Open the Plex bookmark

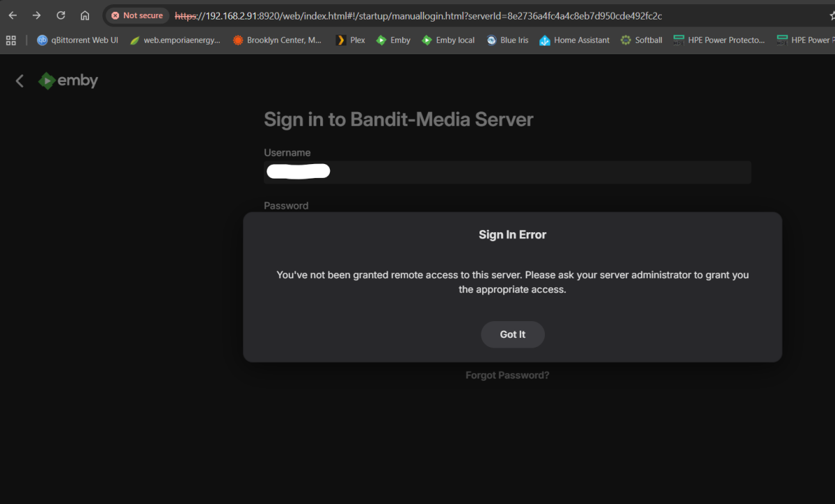[350, 40]
